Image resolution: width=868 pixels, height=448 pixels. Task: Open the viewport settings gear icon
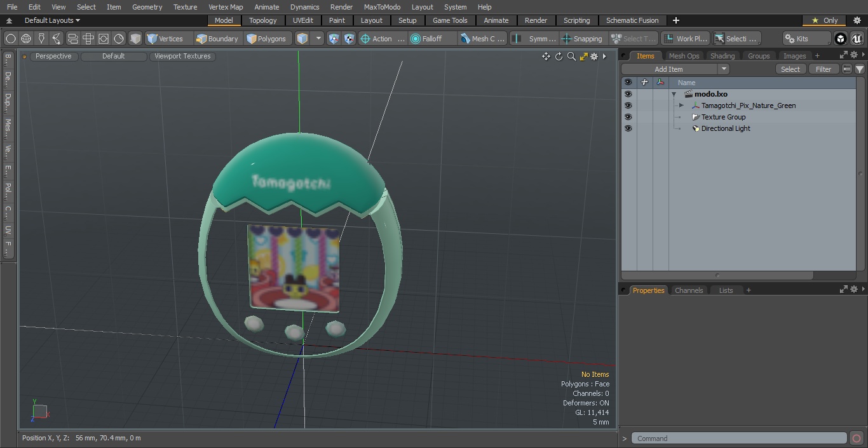(x=594, y=57)
